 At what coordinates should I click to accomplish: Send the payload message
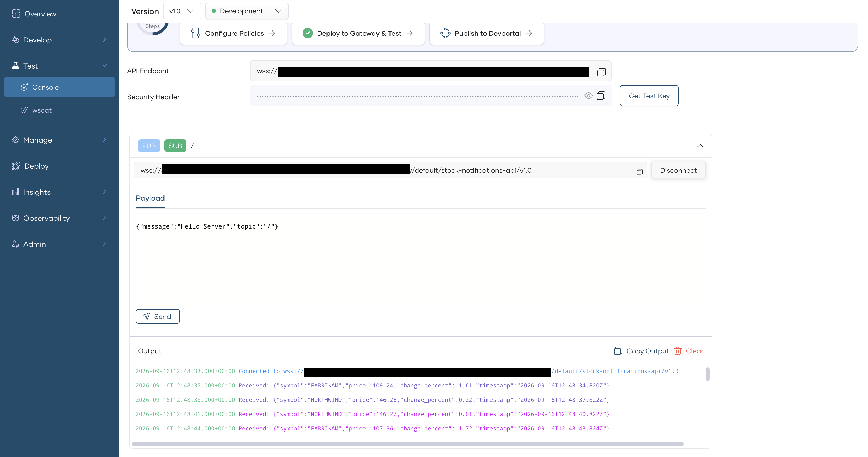tap(158, 316)
